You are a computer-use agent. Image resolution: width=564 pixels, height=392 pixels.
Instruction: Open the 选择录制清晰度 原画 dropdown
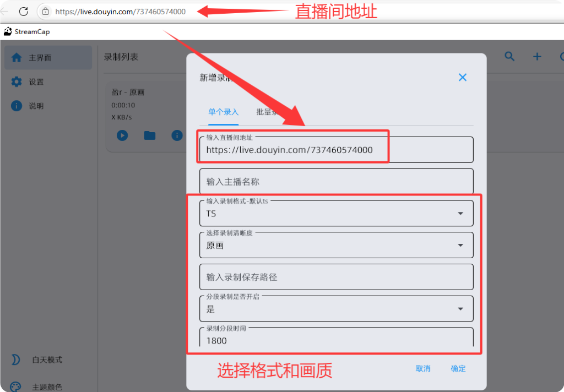click(337, 245)
